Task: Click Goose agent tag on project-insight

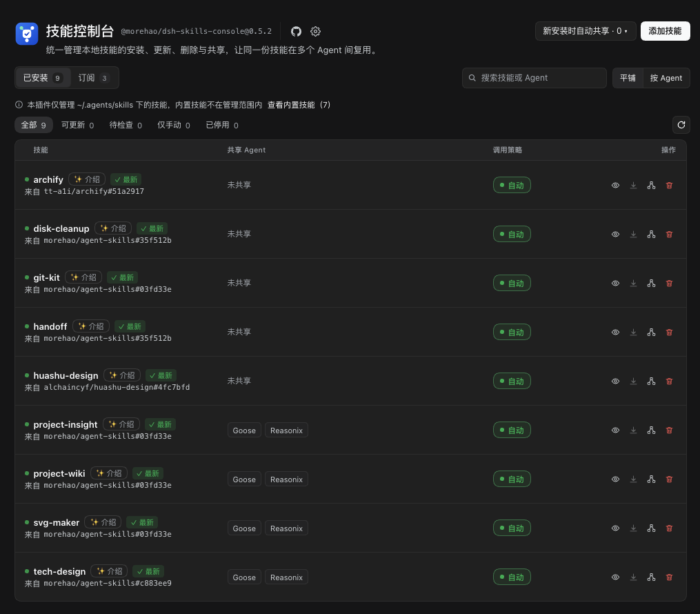Action: click(x=244, y=430)
